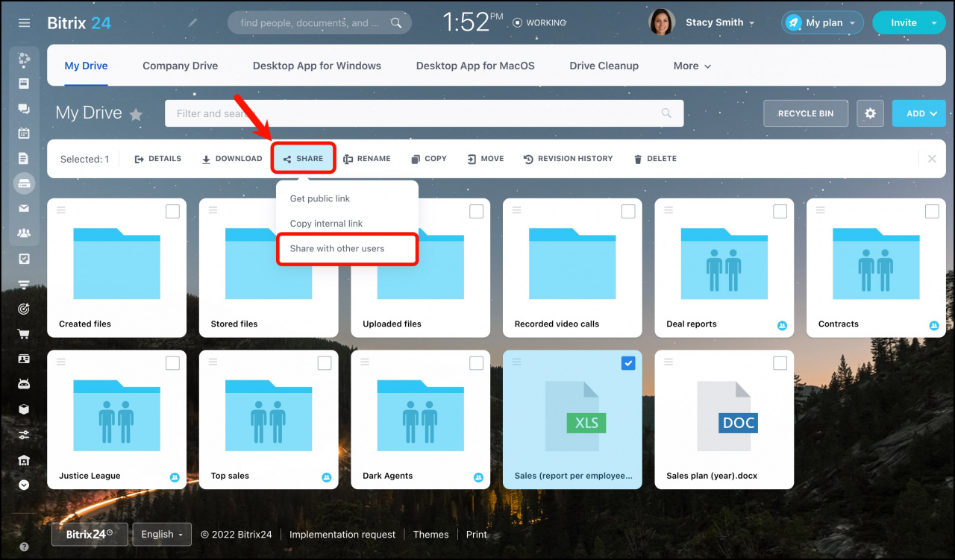Image resolution: width=955 pixels, height=560 pixels.
Task: Open the SHARE dropdown in toolbar
Action: click(x=304, y=159)
